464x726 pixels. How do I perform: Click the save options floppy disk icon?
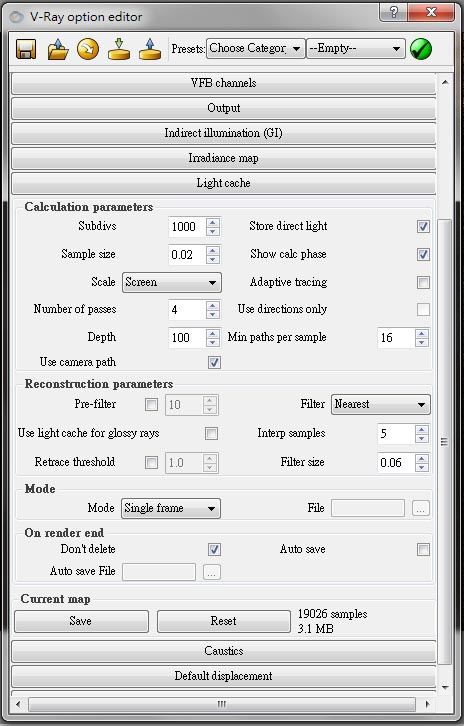(26, 49)
